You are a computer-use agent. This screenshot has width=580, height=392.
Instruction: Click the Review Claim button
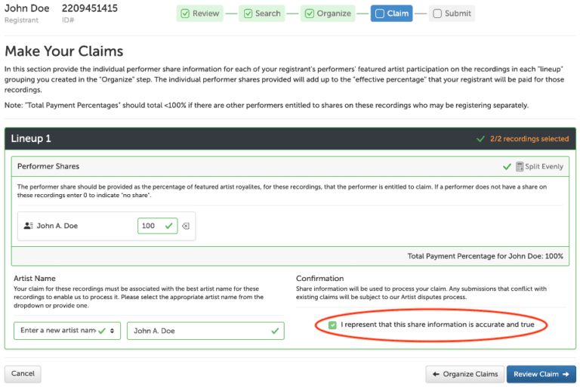click(541, 374)
